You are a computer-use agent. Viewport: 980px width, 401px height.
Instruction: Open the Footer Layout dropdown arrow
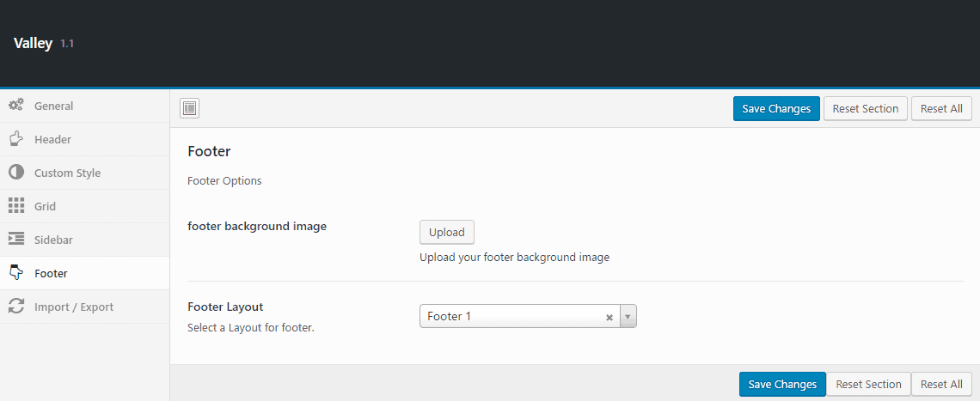[628, 317]
